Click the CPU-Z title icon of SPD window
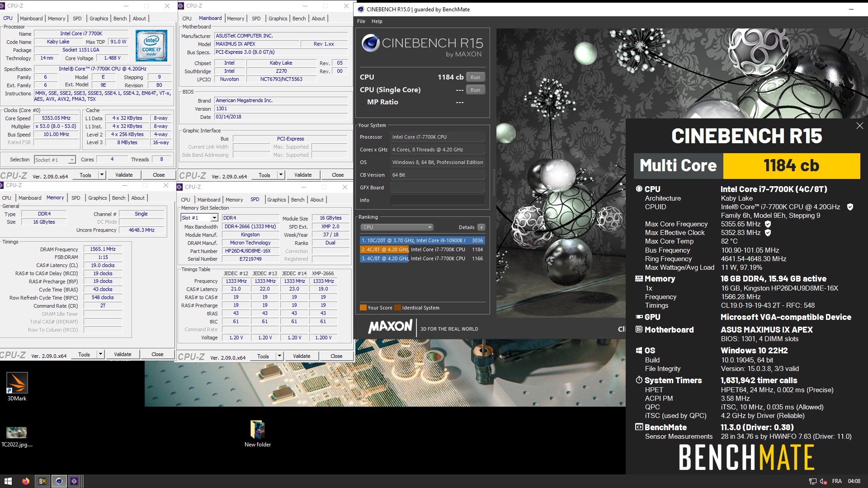Image resolution: width=868 pixels, height=488 pixels. pos(180,187)
